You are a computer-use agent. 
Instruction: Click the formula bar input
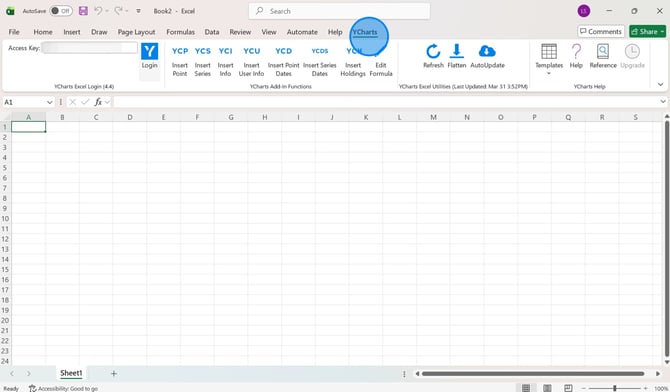click(x=386, y=102)
